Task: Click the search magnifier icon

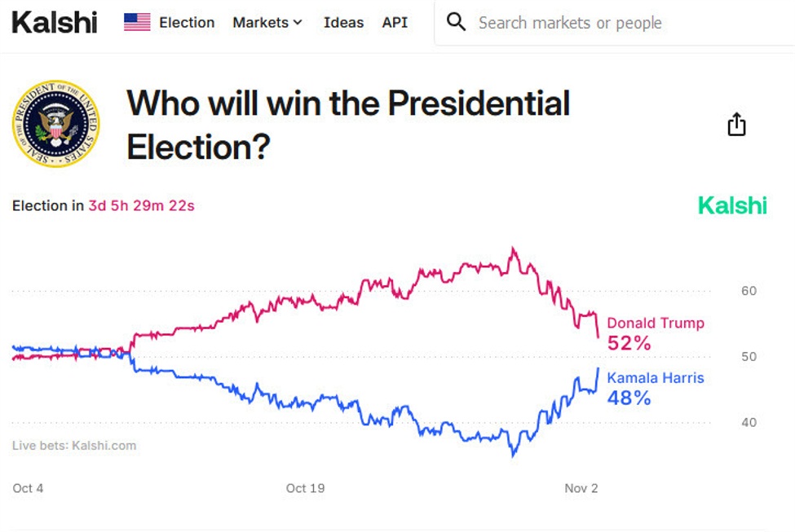Action: pos(457,22)
